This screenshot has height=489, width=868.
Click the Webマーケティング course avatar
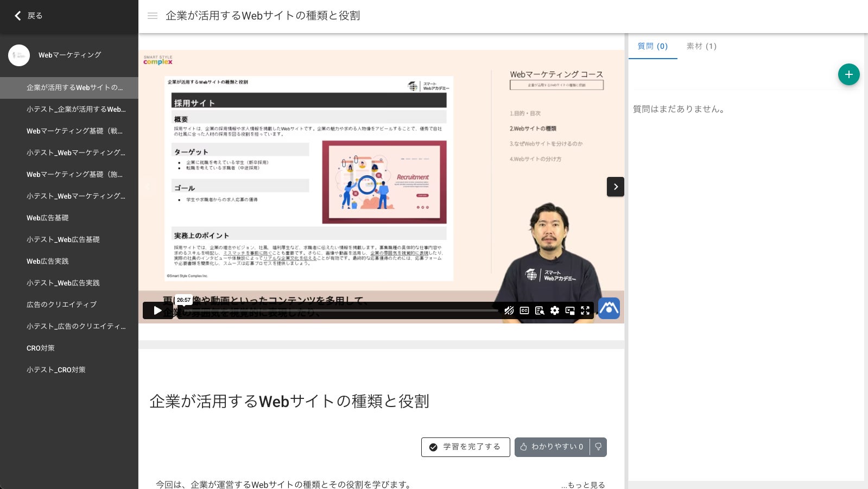coord(19,55)
